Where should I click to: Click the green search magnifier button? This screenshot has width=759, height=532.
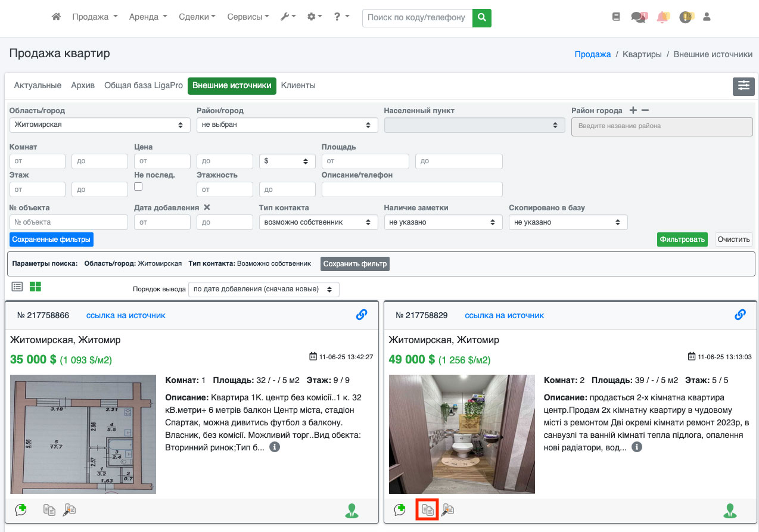(481, 18)
